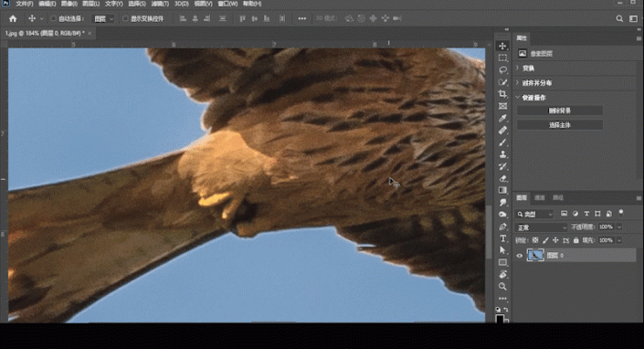This screenshot has width=644, height=349.
Task: Expand the 变换 section
Action: click(518, 68)
